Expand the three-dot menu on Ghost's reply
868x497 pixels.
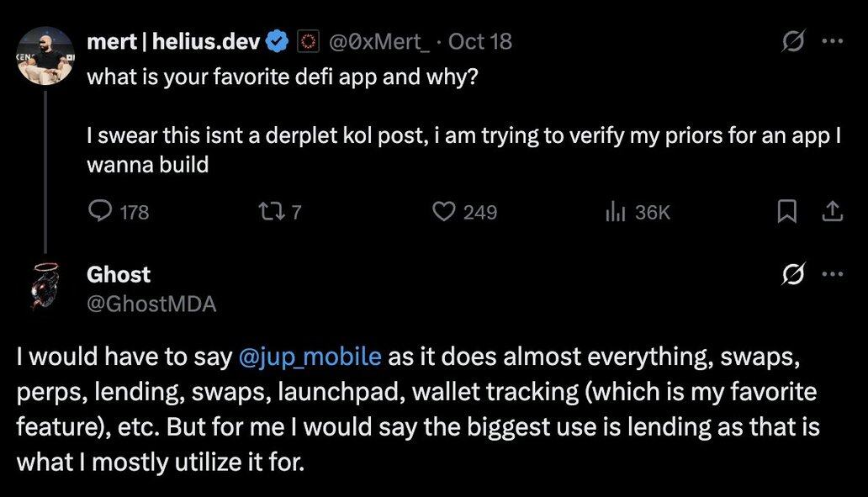(832, 275)
